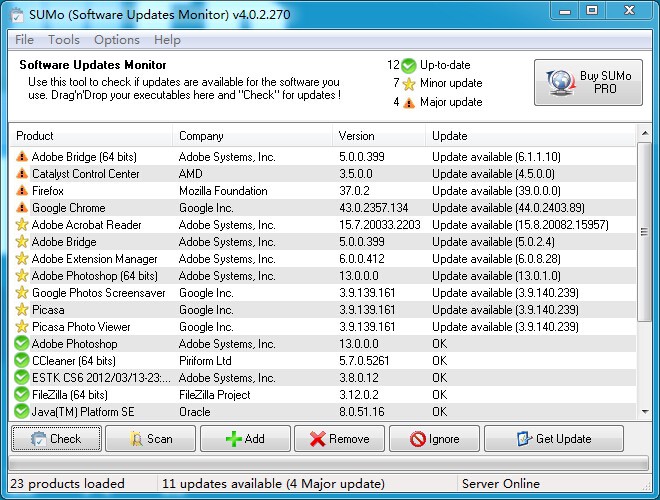The height and width of the screenshot is (500, 660).
Task: Click the Piriform Ltd company cell
Action: 205,361
